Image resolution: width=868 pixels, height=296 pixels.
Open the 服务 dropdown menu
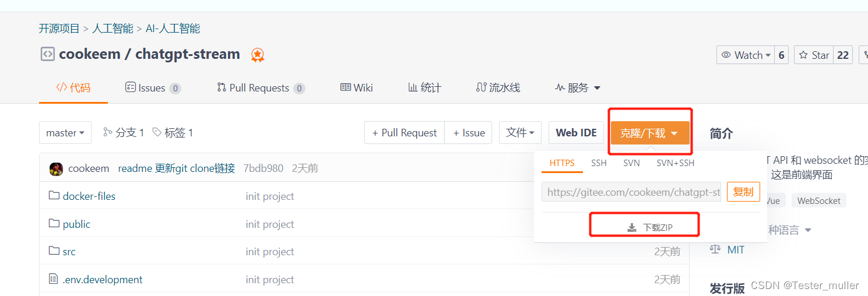tap(578, 88)
